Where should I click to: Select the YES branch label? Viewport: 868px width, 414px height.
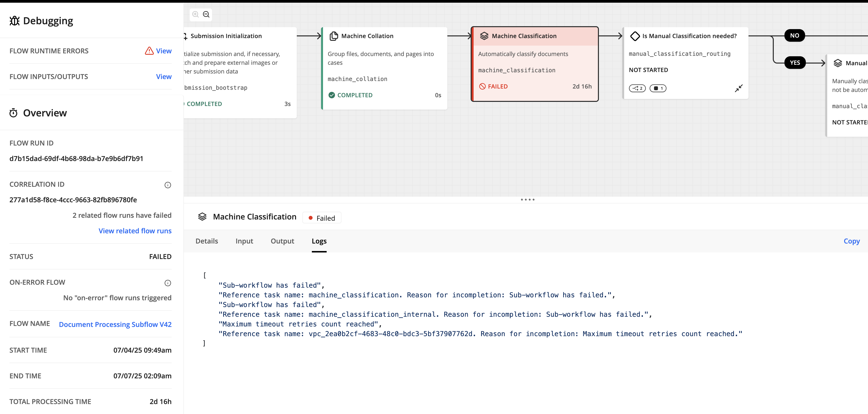pos(795,63)
